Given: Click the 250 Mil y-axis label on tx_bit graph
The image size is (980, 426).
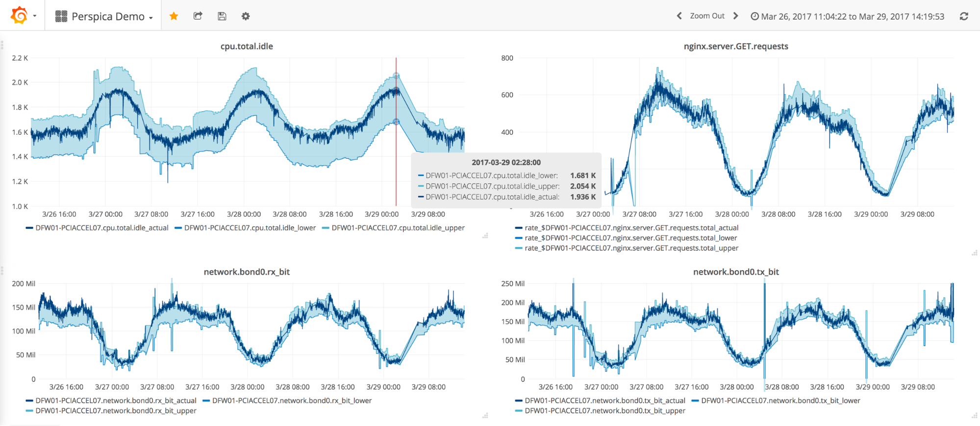Looking at the screenshot, I should (513, 283).
